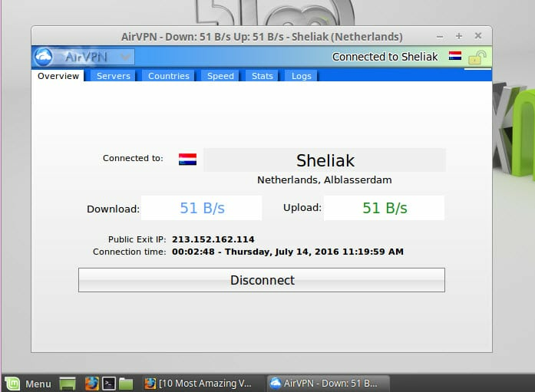The height and width of the screenshot is (392, 535).
Task: Click the connection time value
Action: click(288, 252)
